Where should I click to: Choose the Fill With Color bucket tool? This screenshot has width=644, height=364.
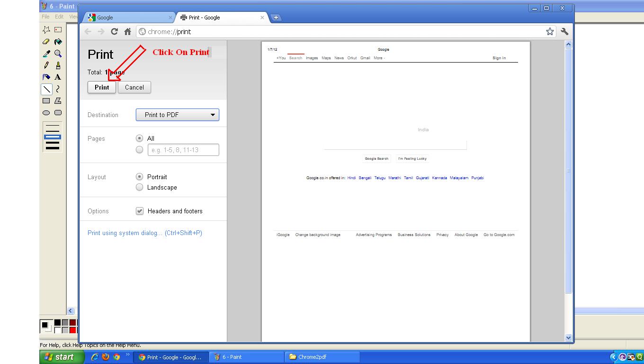point(58,42)
